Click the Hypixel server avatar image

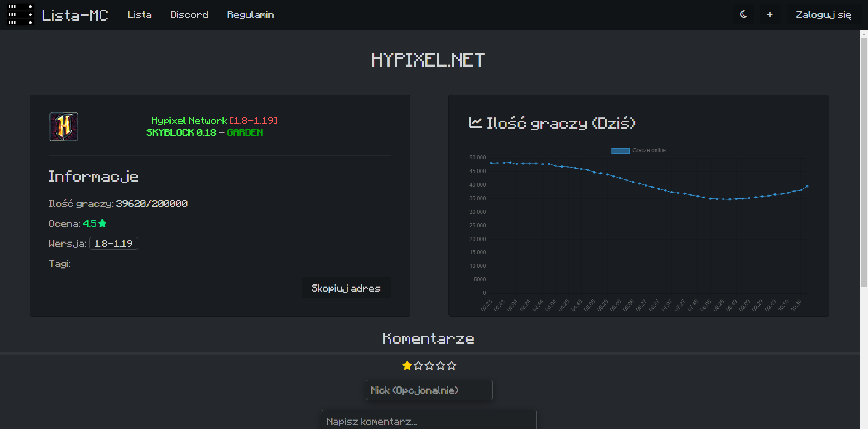pos(64,127)
